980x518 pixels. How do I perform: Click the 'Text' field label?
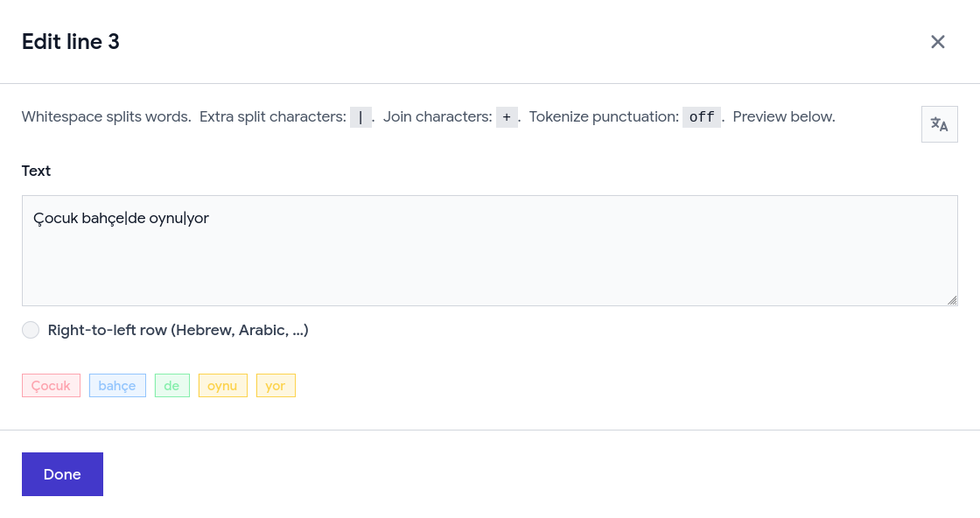[36, 171]
